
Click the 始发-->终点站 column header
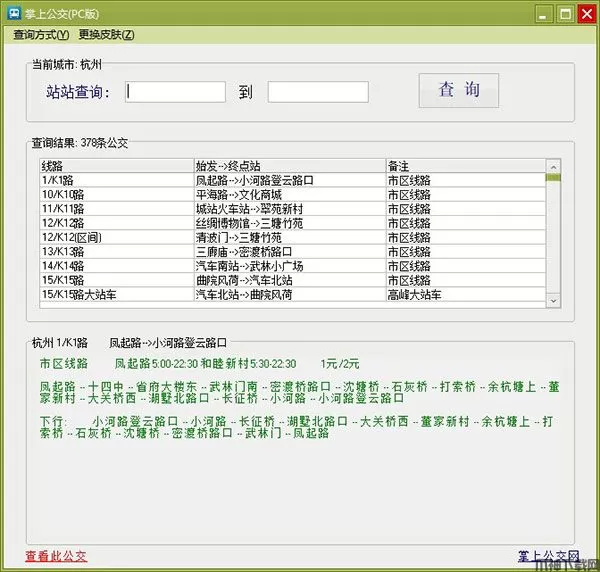coord(288,165)
